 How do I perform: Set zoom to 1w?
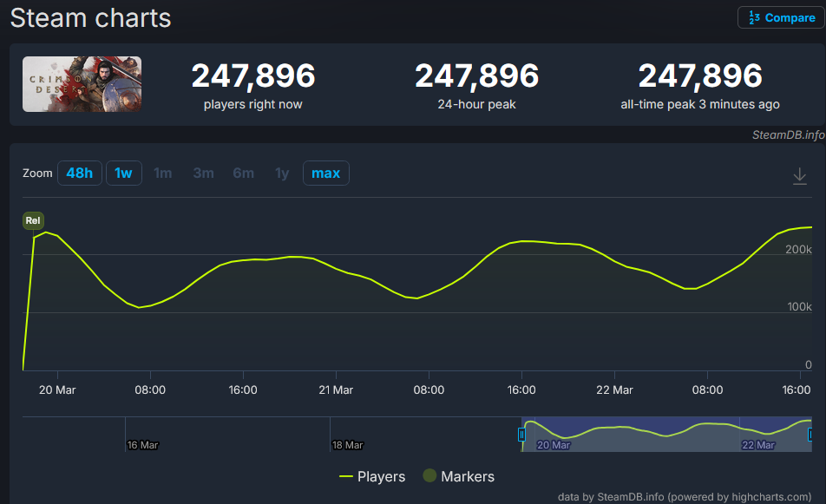(124, 173)
